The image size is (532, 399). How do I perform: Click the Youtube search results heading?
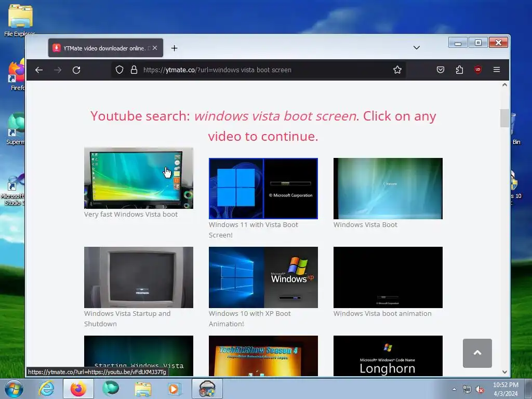click(263, 126)
